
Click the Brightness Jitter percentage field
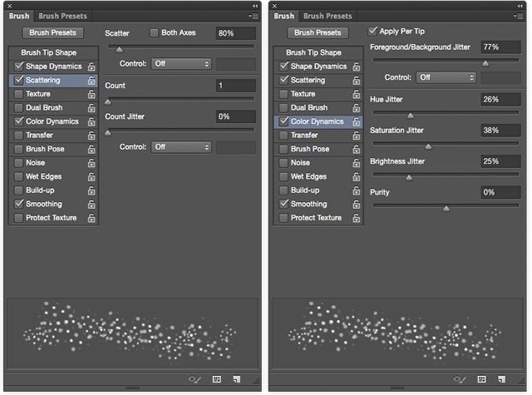click(500, 161)
